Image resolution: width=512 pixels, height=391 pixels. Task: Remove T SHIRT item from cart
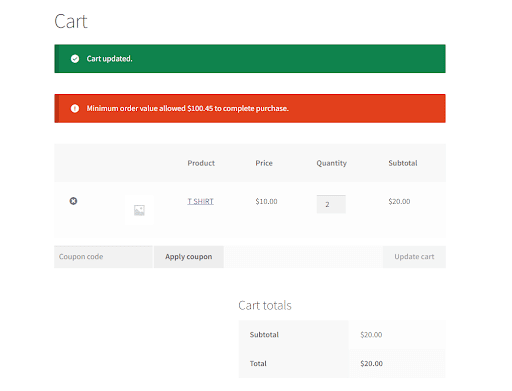[73, 201]
